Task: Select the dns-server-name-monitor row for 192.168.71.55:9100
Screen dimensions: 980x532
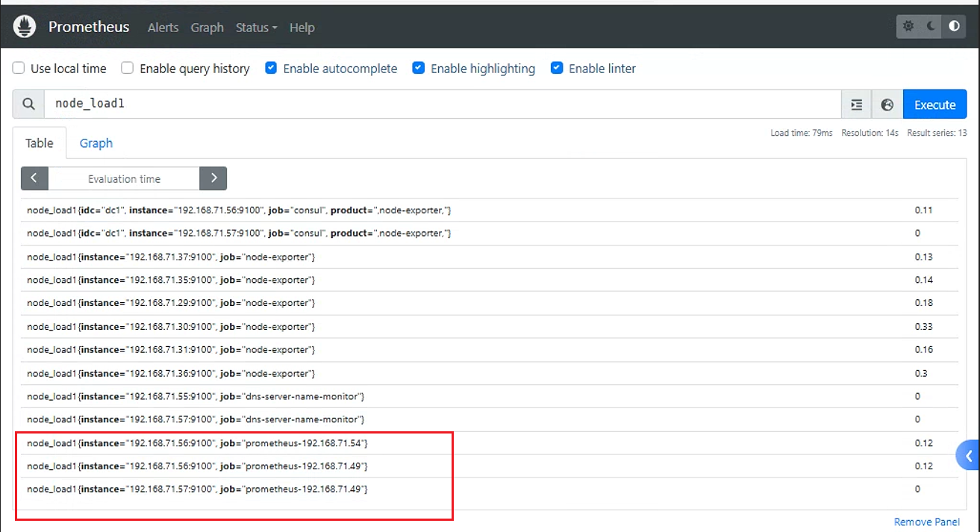Action: (x=490, y=396)
